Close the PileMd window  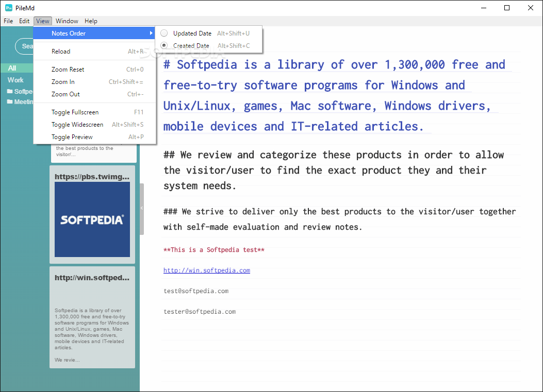pyautogui.click(x=530, y=8)
